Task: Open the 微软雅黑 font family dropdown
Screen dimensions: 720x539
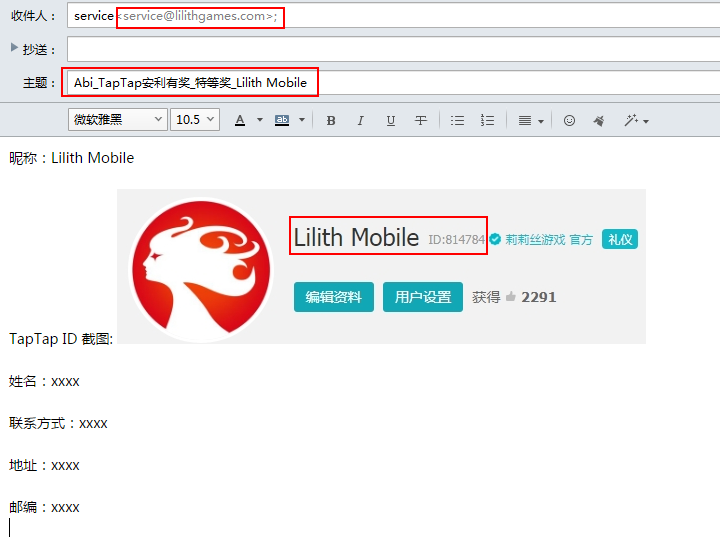Action: pos(117,120)
